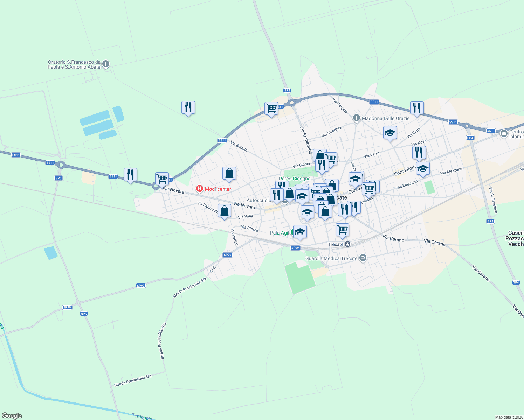Viewport: 524px width, 420px height.
Task: Click the Madonna Delle Grazie church icon
Action: point(356,118)
